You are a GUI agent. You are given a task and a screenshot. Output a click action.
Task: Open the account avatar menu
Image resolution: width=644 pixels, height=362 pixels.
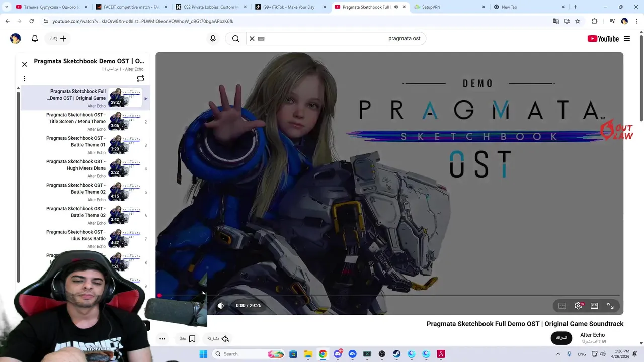point(16,39)
